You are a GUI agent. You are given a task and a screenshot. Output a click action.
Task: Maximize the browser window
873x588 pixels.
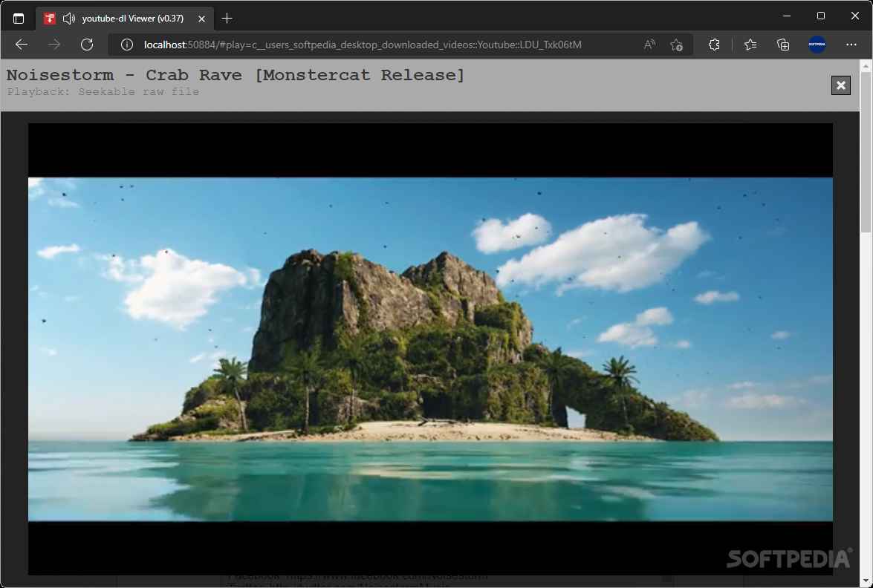coord(821,16)
